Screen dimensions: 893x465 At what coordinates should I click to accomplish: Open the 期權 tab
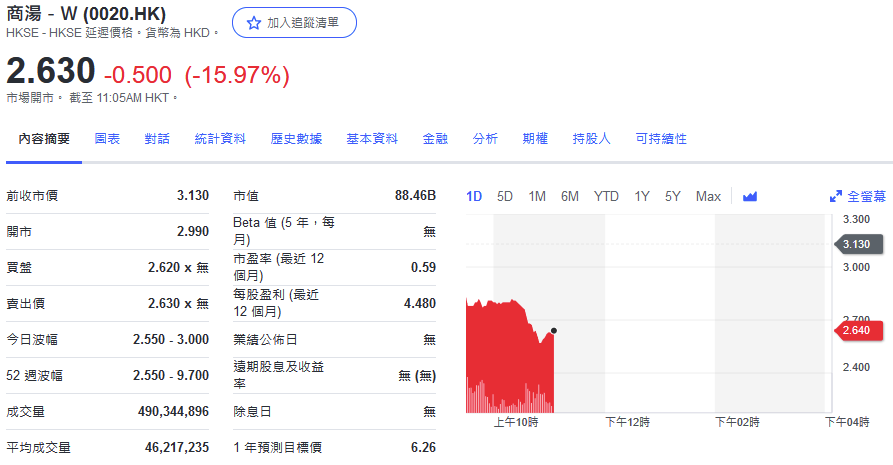(535, 139)
